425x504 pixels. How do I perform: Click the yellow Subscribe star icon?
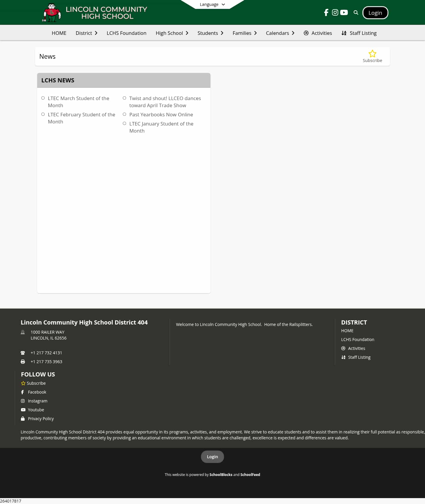(x=372, y=54)
